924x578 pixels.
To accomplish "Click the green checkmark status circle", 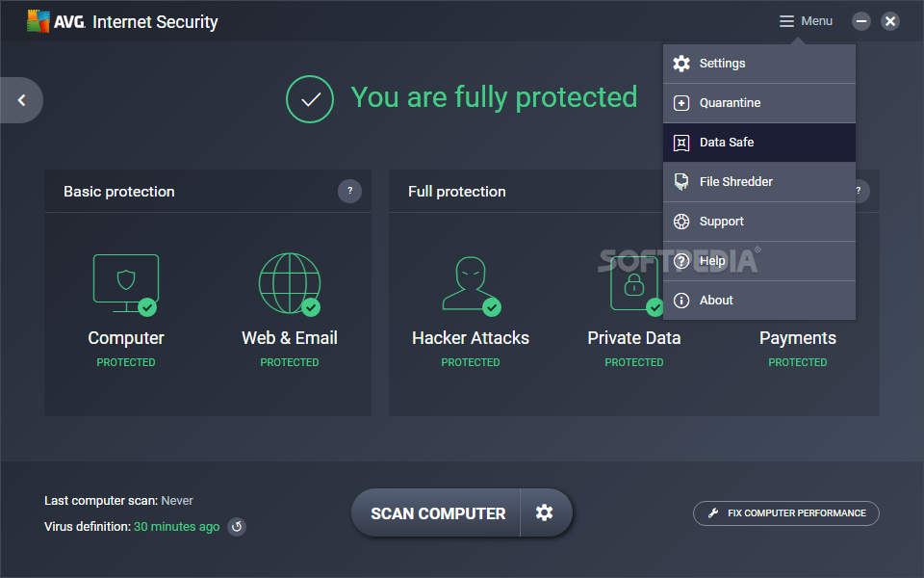I will (x=310, y=99).
